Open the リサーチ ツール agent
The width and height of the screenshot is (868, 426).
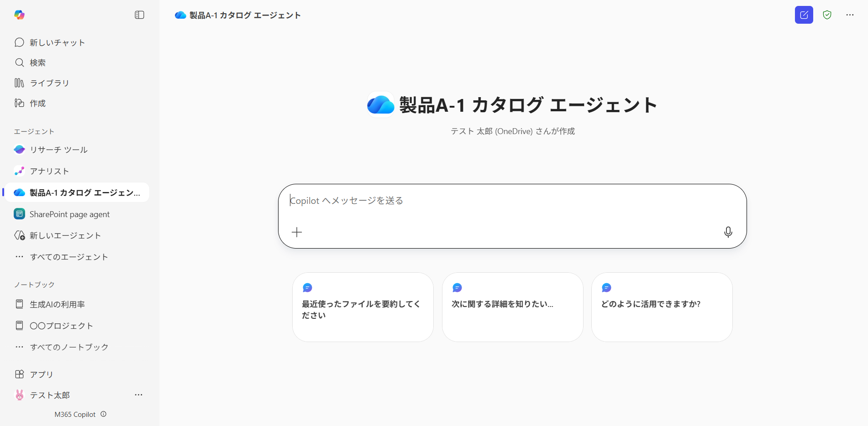(x=58, y=150)
